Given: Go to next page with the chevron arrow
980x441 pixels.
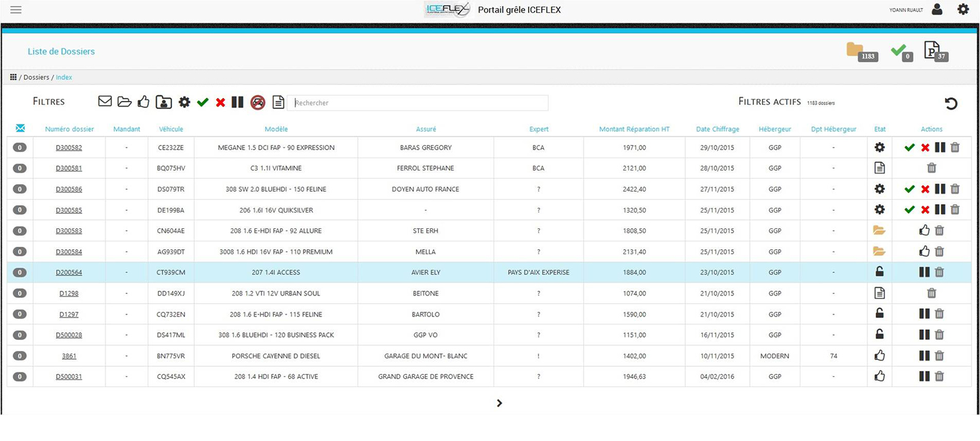Looking at the screenshot, I should tap(499, 403).
